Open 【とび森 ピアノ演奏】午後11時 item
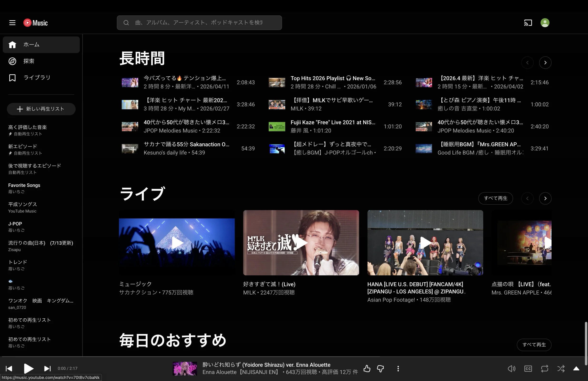Viewport: 588px width, 381px height. [479, 100]
